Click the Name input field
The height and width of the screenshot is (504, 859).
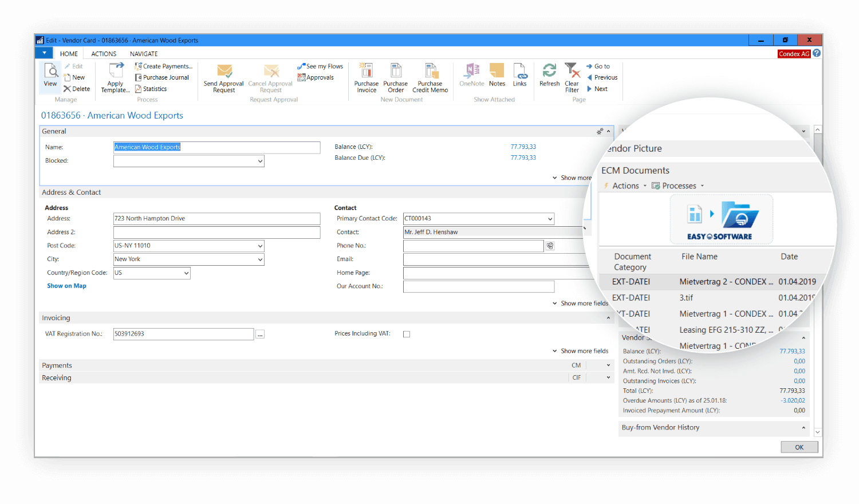coord(216,148)
